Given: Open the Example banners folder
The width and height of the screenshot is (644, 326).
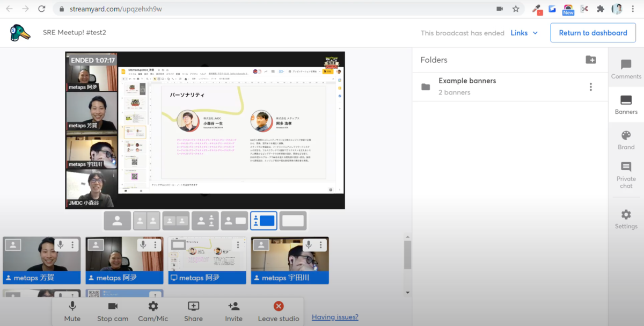Looking at the screenshot, I should 510,86.
